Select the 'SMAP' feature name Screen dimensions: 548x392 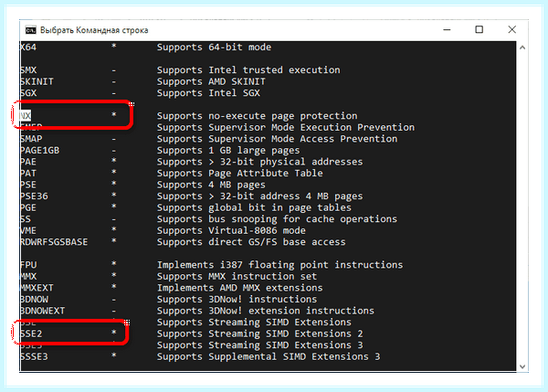(x=31, y=139)
